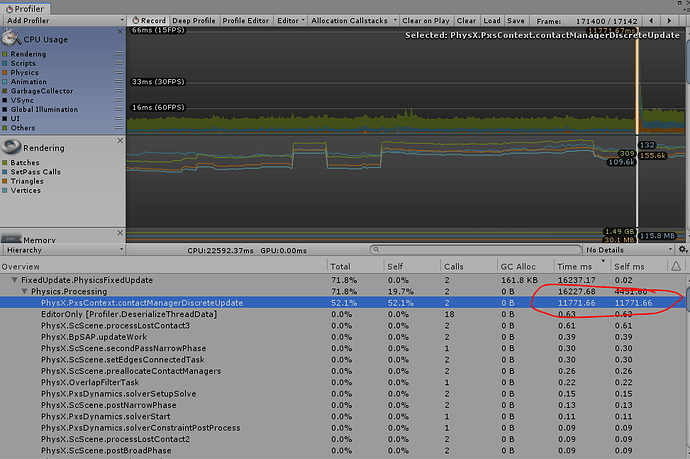Go to previous frame arrow
Screen dimensions: 690x459
click(x=651, y=21)
